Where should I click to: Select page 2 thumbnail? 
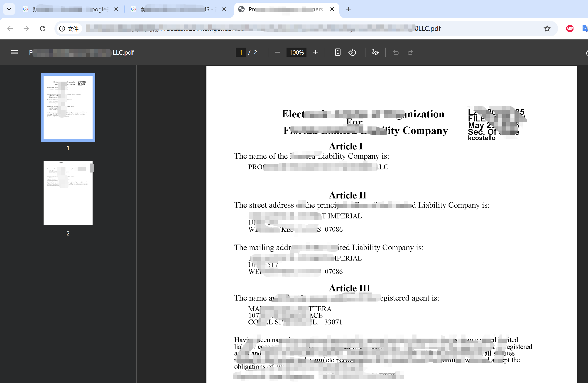[68, 193]
